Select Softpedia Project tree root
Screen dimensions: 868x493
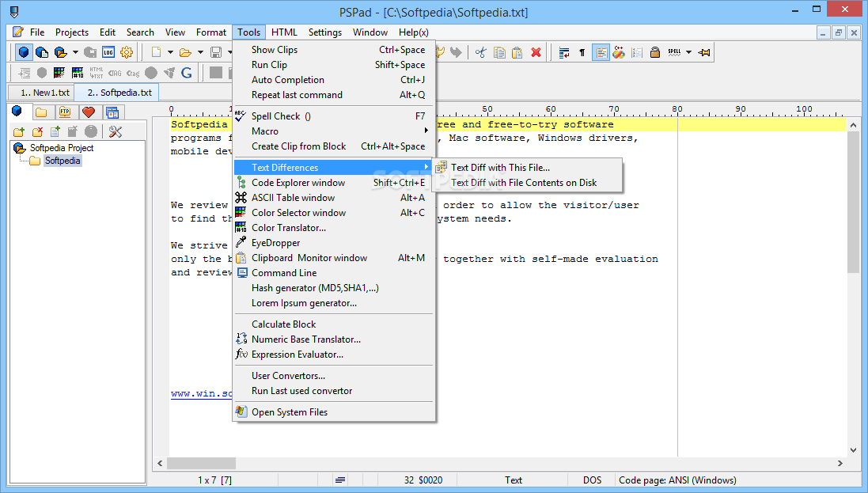pos(62,148)
